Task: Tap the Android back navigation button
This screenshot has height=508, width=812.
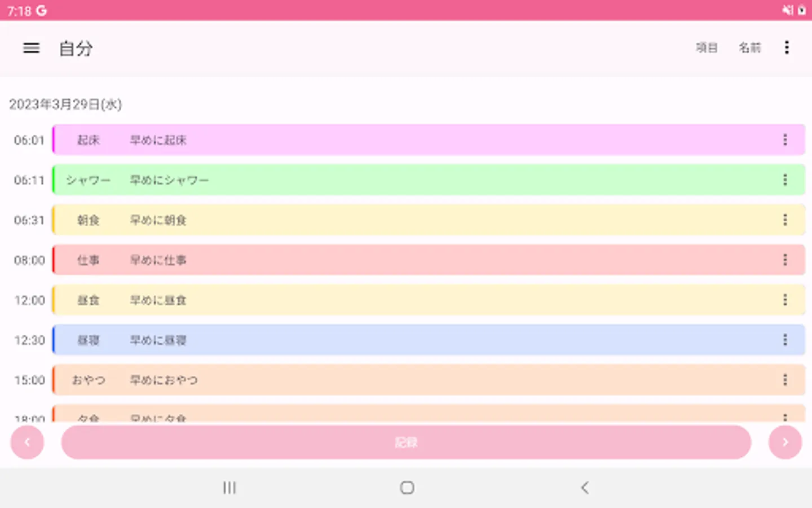Action: tap(585, 488)
